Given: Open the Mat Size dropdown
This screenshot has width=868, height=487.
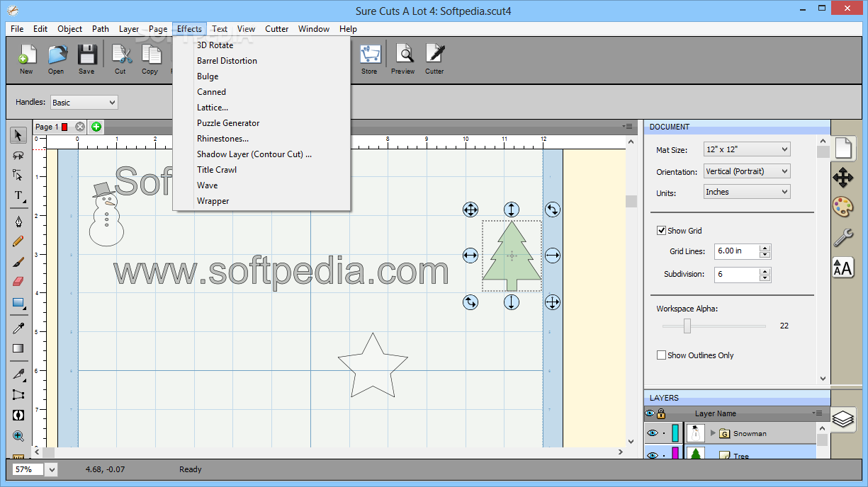Looking at the screenshot, I should [747, 149].
